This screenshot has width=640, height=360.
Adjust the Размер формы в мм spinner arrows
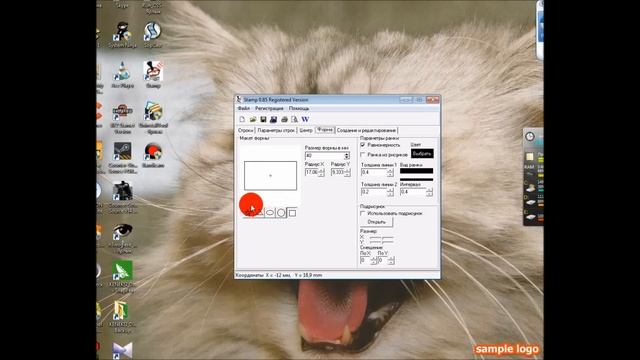click(347, 156)
